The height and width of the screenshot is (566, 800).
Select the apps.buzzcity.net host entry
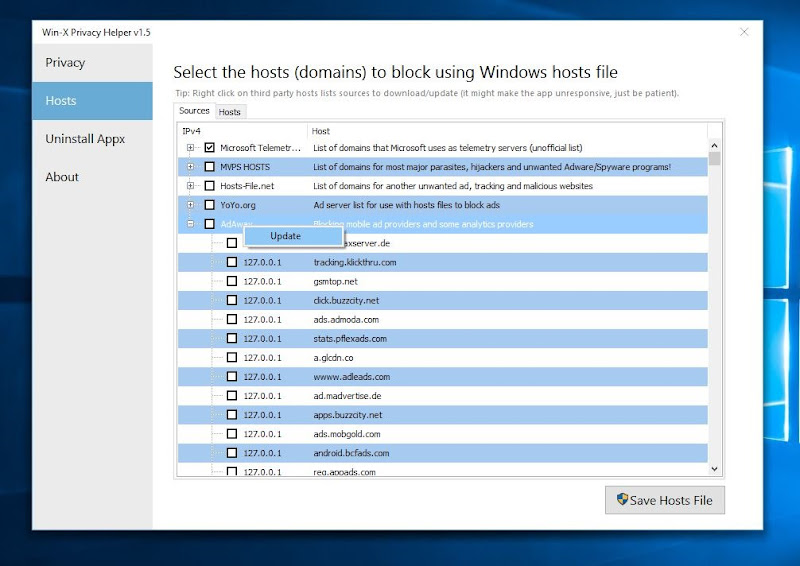[x=347, y=415]
